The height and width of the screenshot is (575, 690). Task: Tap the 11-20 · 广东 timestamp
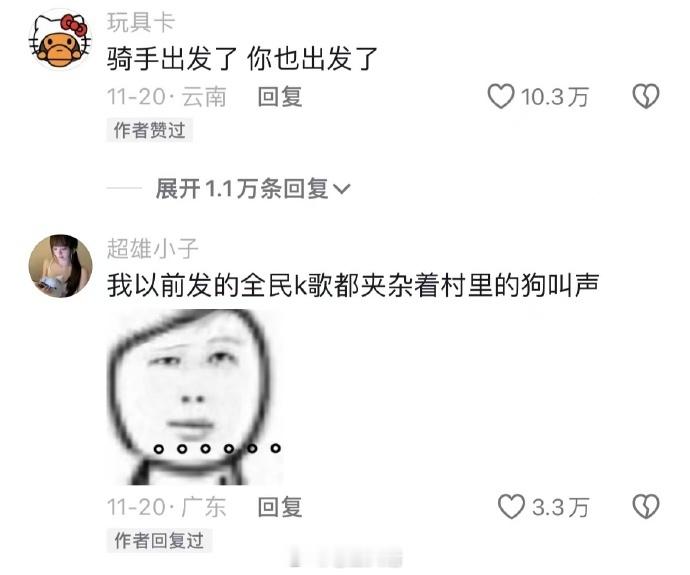pyautogui.click(x=167, y=507)
